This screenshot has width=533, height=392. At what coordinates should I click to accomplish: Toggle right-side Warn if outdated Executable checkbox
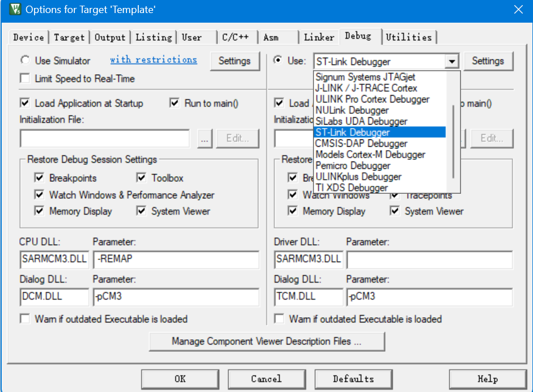tap(279, 319)
